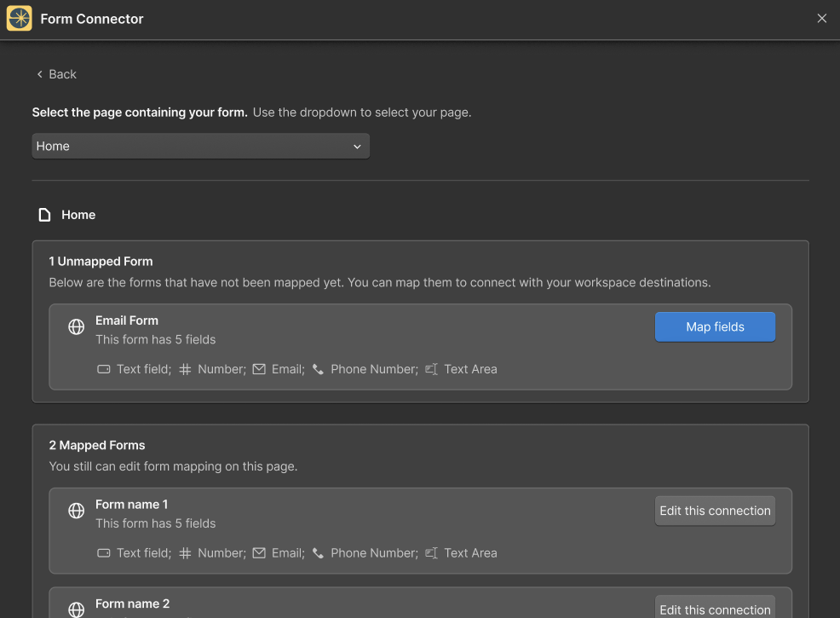The image size is (840, 618).
Task: Expand the page dropdown using its chevron arrow
Action: pos(357,147)
